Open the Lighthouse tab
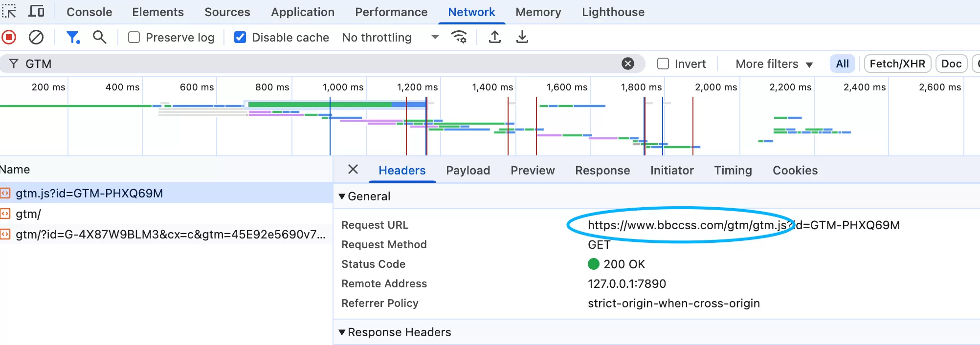This screenshot has height=345, width=980. tap(613, 12)
